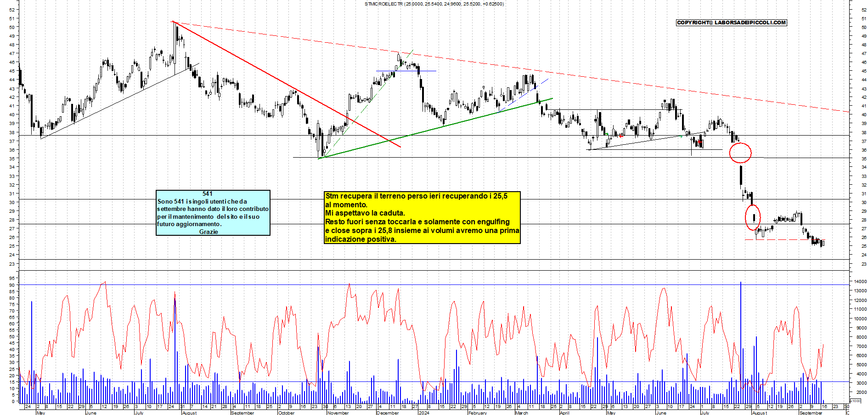This screenshot has width=868, height=415.
Task: Click the 'December' label on the time axis
Action: [388, 413]
